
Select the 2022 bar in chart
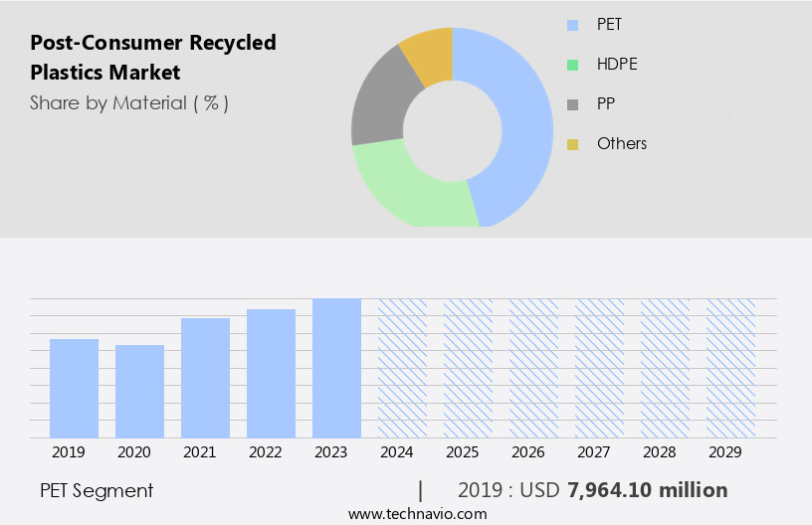click(271, 373)
